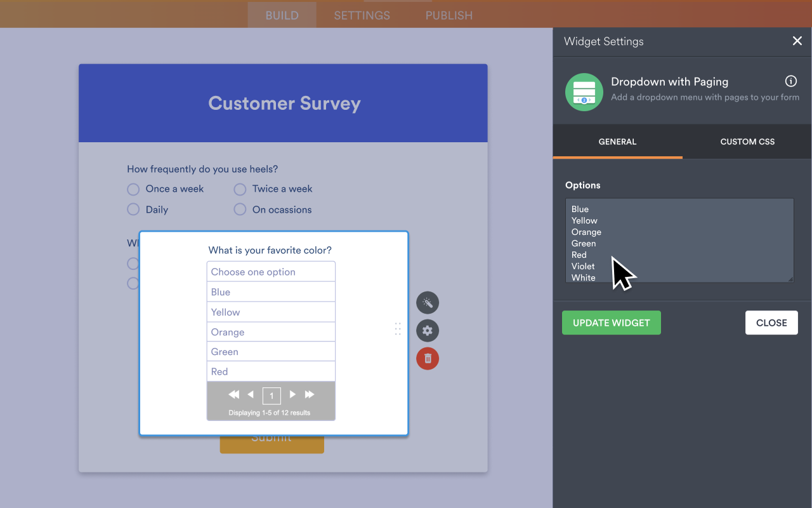Click the UPDATE WIDGET button

click(x=611, y=323)
